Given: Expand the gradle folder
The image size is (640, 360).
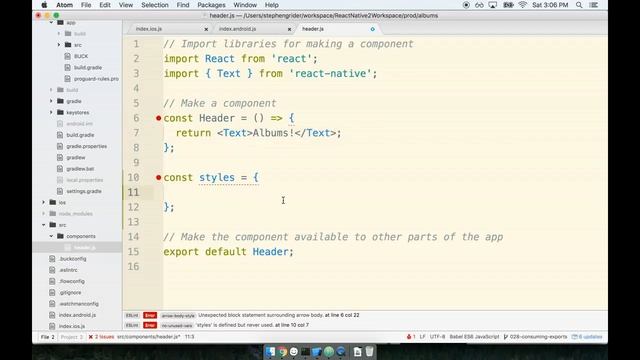Looking at the screenshot, I should 51,101.
